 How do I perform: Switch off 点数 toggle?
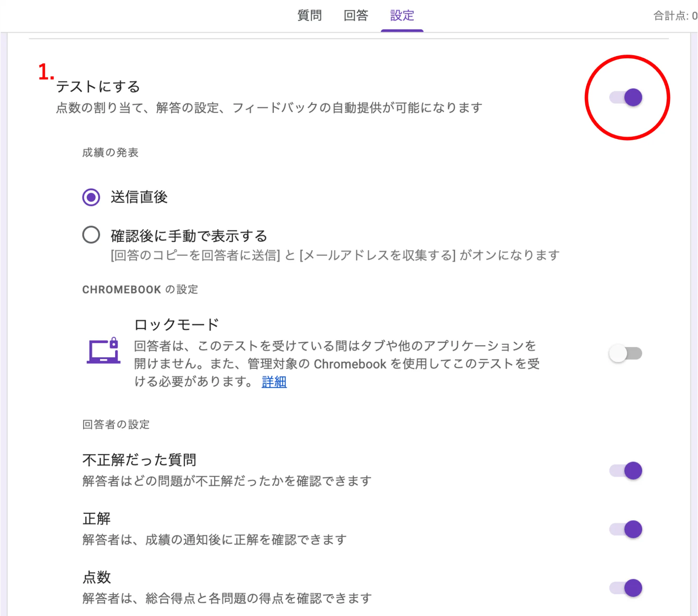coord(626,588)
